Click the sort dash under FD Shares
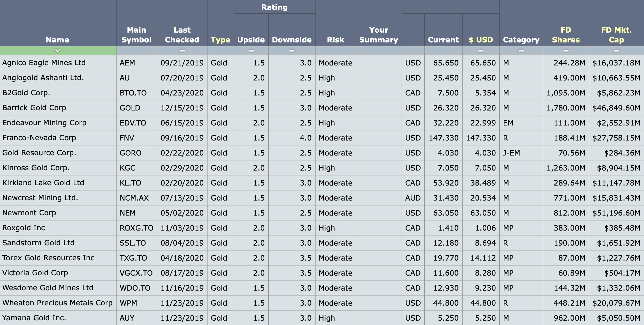The width and height of the screenshot is (644, 325). coord(566,51)
